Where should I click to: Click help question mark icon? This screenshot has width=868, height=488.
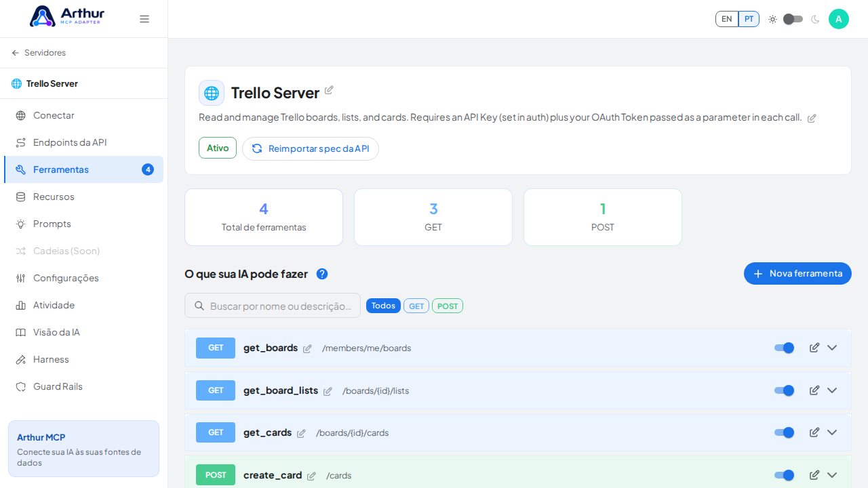[x=322, y=274]
